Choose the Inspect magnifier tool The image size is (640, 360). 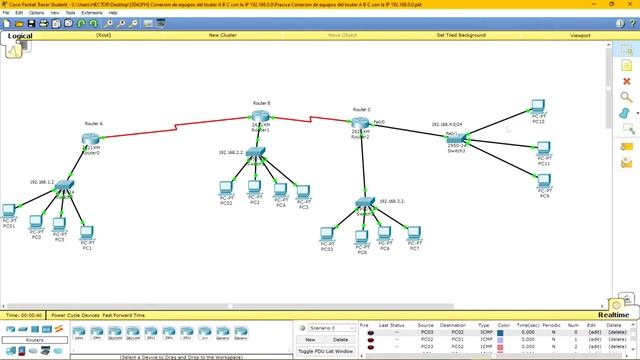click(x=627, y=97)
